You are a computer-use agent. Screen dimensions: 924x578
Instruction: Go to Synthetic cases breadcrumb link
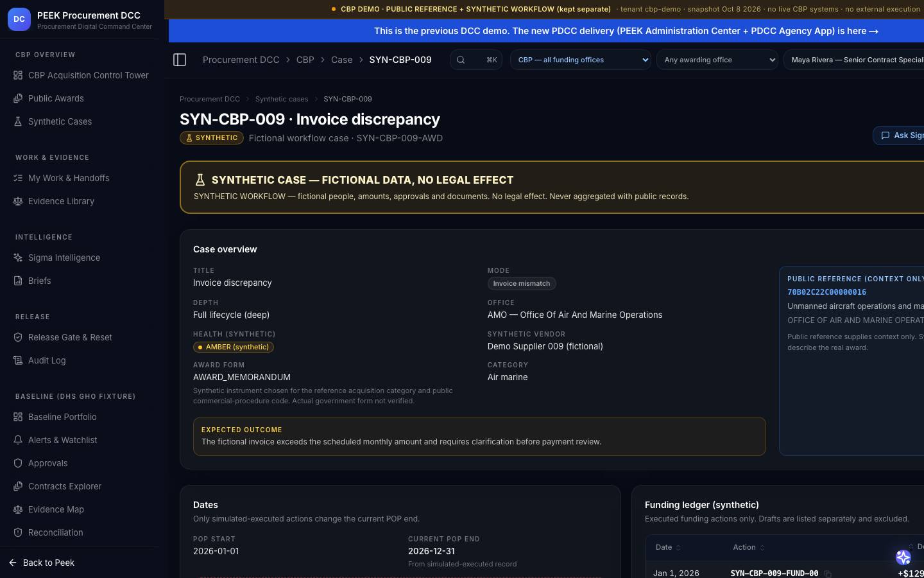pos(282,99)
